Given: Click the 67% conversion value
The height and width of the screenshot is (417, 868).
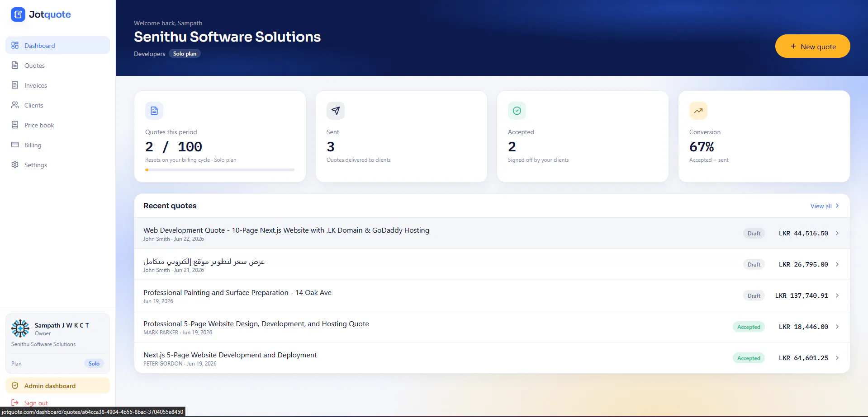Looking at the screenshot, I should point(702,146).
